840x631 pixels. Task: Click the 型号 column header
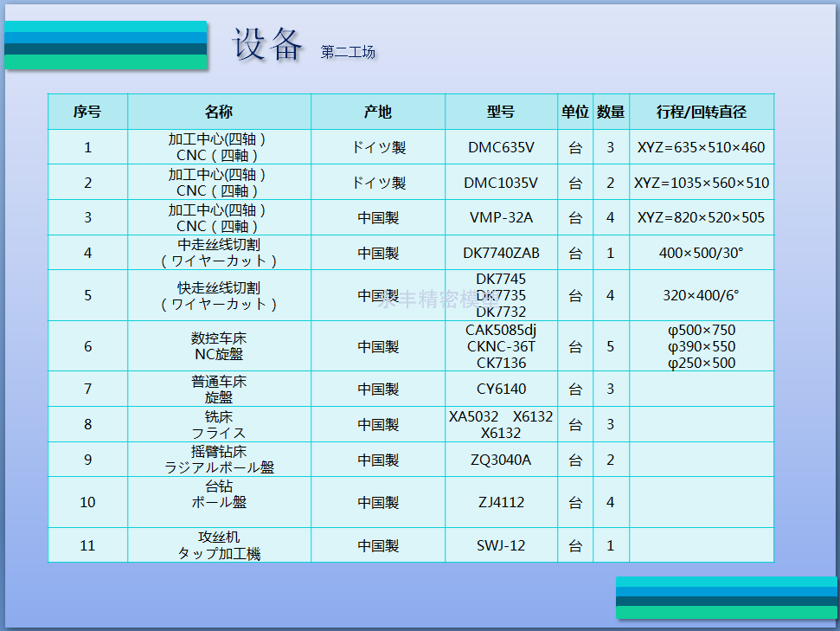500,112
